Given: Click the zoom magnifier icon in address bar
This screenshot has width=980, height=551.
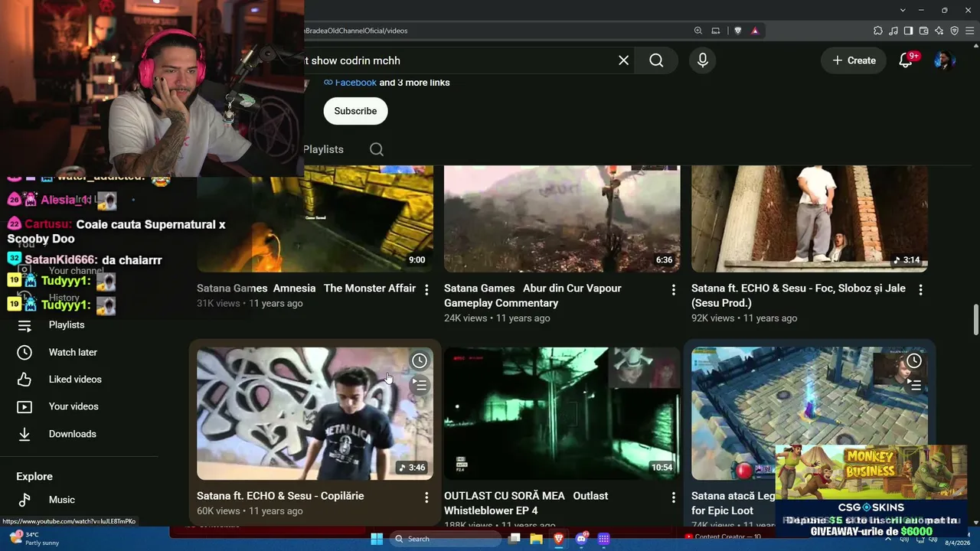Looking at the screenshot, I should 698,31.
